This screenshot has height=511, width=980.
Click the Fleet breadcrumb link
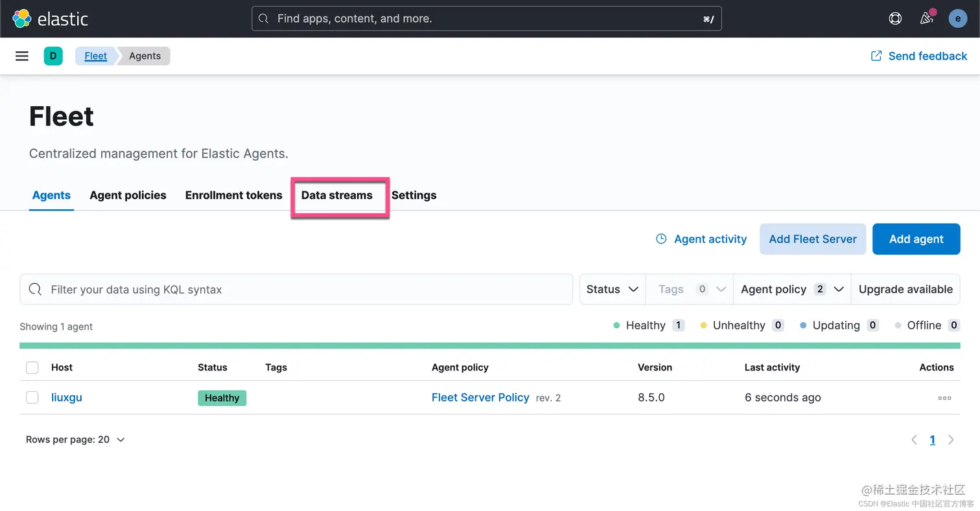pyautogui.click(x=95, y=56)
